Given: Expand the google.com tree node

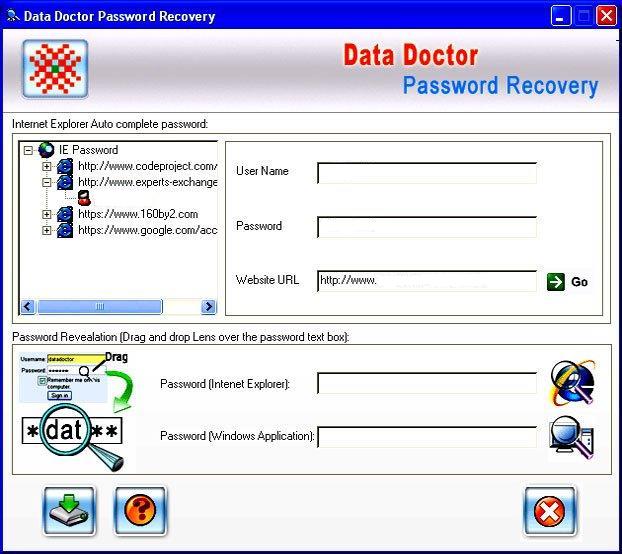Looking at the screenshot, I should (46, 230).
